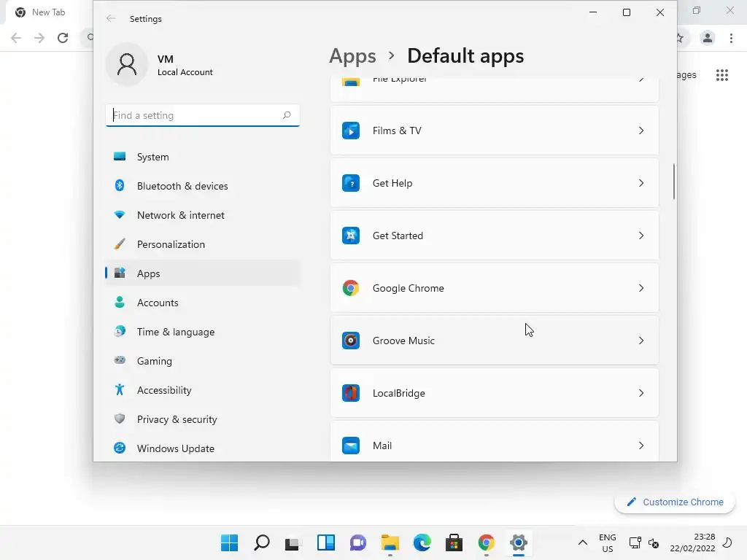This screenshot has width=747, height=560.
Task: Click the Windows Update sync icon
Action: (120, 448)
